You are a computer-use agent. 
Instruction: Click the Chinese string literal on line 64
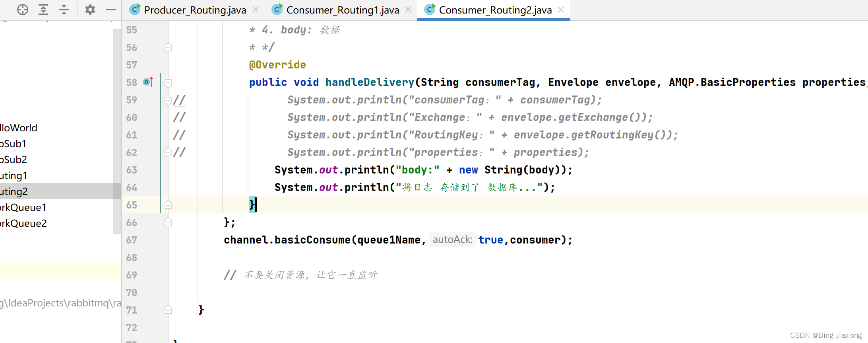click(469, 187)
